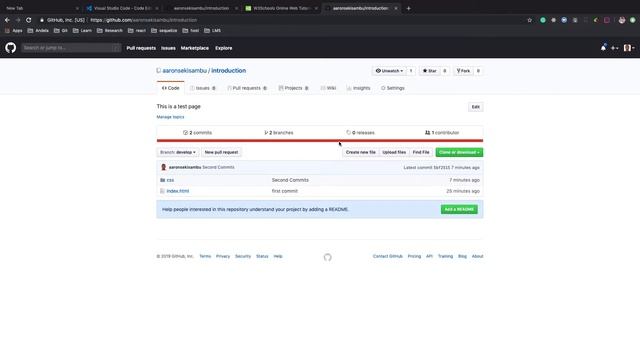Open the Git bookmarks folder
Image resolution: width=640 pixels, height=360 pixels.
[61, 31]
